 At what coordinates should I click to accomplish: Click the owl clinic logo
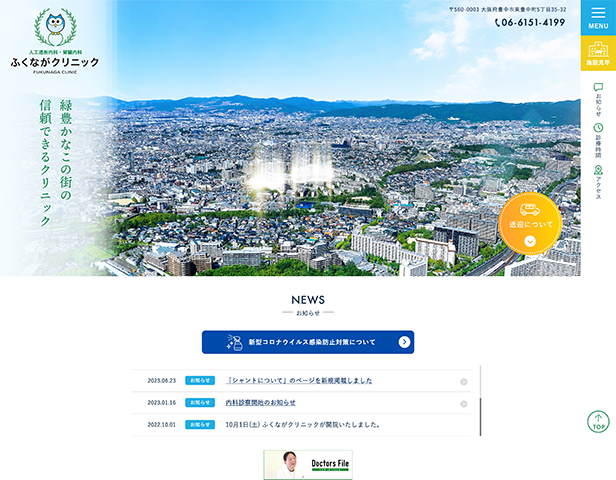55,27
